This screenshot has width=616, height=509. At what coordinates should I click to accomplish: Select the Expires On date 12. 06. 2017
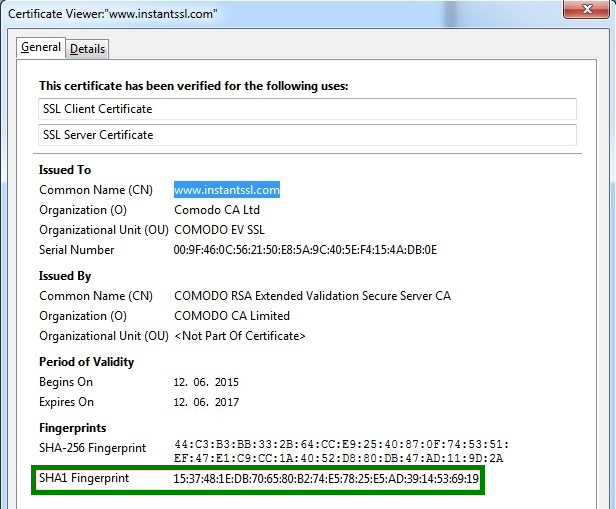click(x=206, y=402)
